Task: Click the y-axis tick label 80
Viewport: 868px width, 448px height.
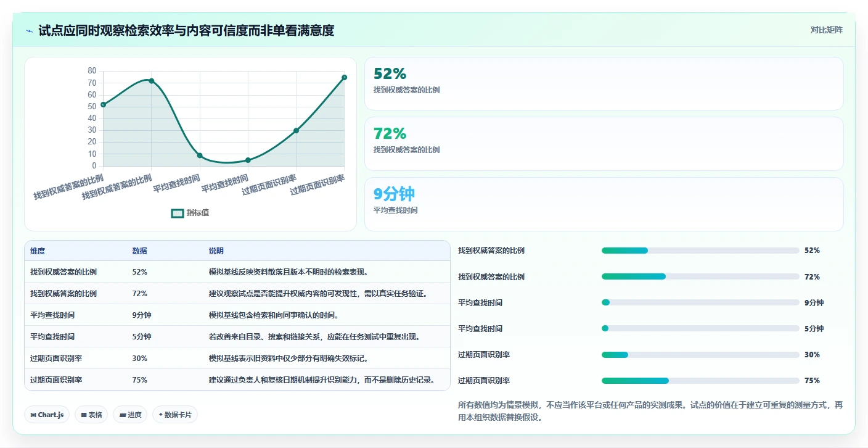Action: 92,71
